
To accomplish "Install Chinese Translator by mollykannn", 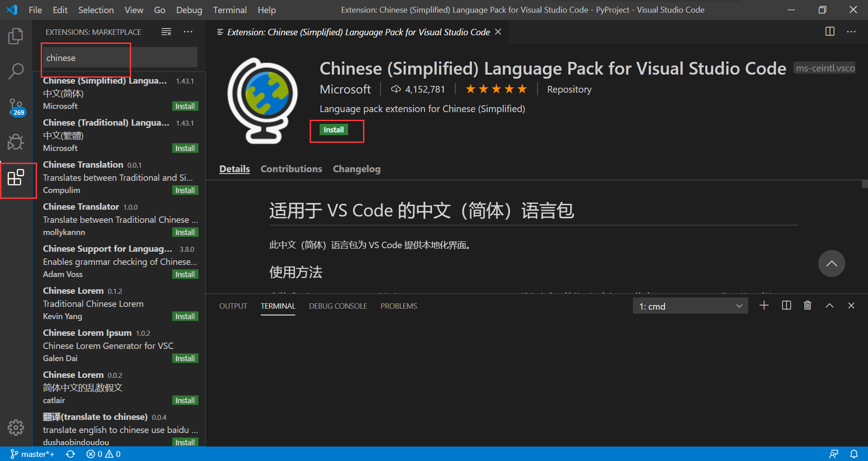I will pos(185,232).
